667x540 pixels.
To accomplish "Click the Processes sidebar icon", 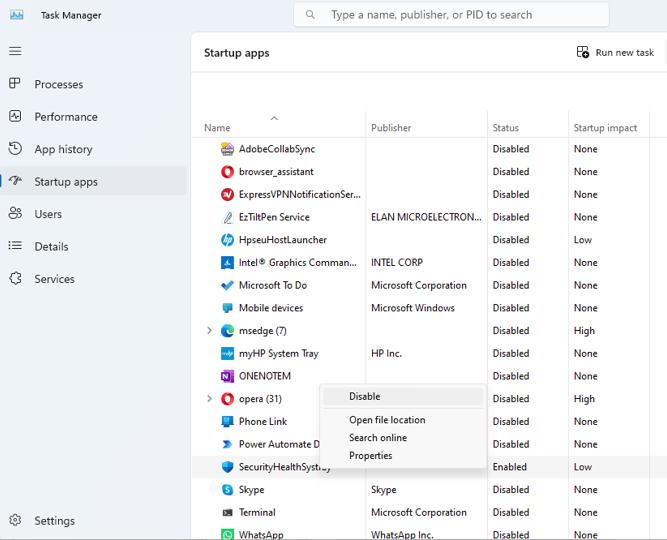I will (x=15, y=83).
